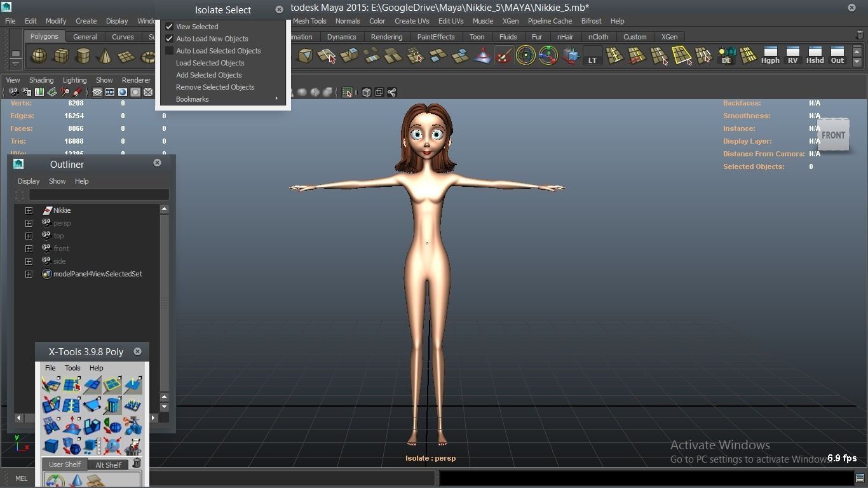
Task: Click the isolate select viewport toolbar icon
Action: [347, 93]
